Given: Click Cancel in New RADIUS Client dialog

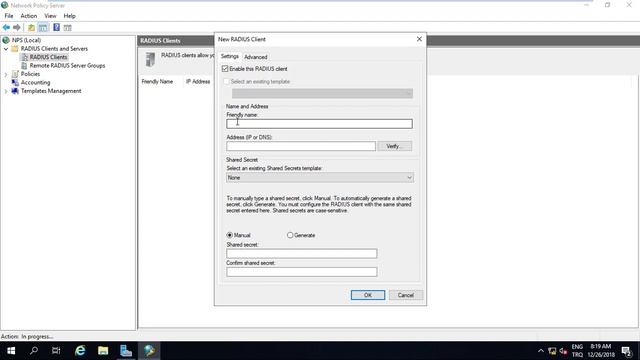Looking at the screenshot, I should [x=406, y=295].
